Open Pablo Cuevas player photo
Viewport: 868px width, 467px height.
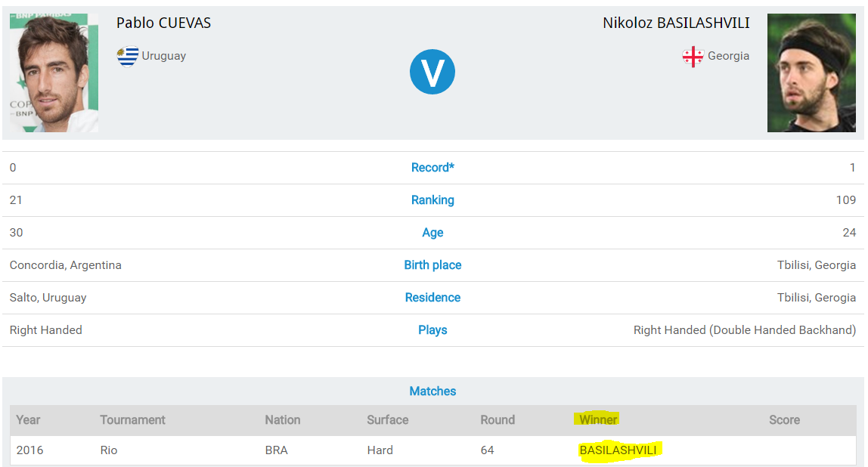click(54, 73)
